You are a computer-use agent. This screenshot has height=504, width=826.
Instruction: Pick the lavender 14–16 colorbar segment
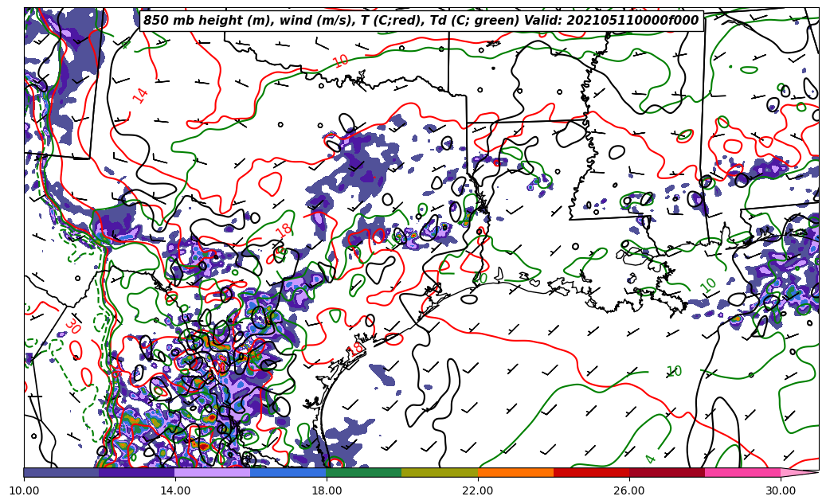pos(213,472)
